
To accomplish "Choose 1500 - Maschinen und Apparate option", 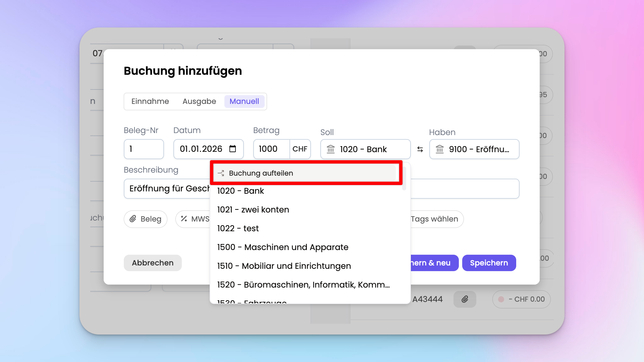I will [x=282, y=247].
